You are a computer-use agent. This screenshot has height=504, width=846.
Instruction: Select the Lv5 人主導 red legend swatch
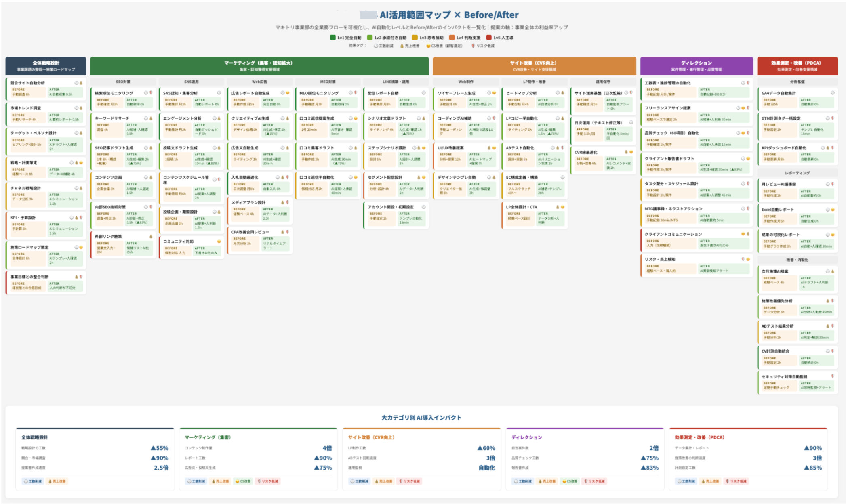[x=489, y=37]
